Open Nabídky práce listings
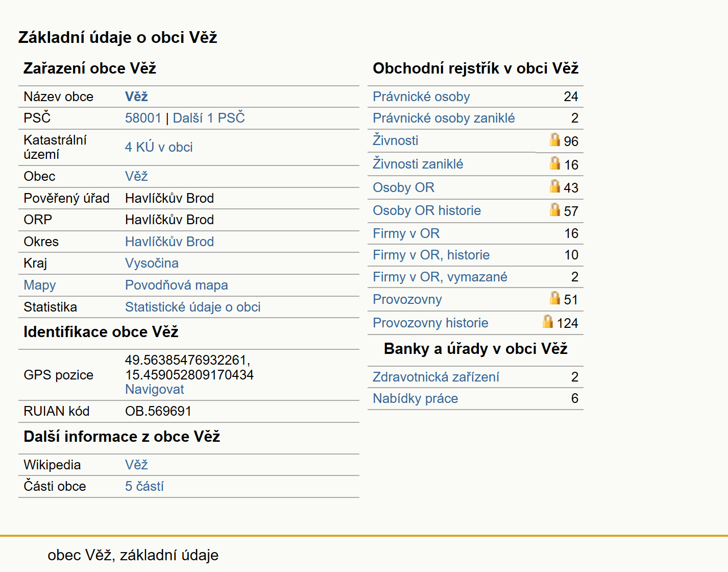This screenshot has height=572, width=728. coord(415,398)
